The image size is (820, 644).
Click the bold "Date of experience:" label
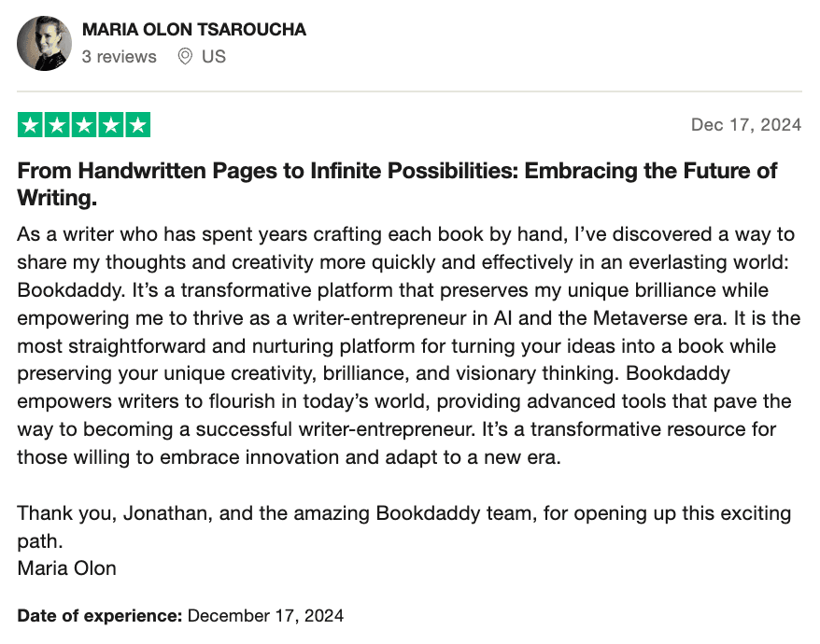(x=100, y=616)
